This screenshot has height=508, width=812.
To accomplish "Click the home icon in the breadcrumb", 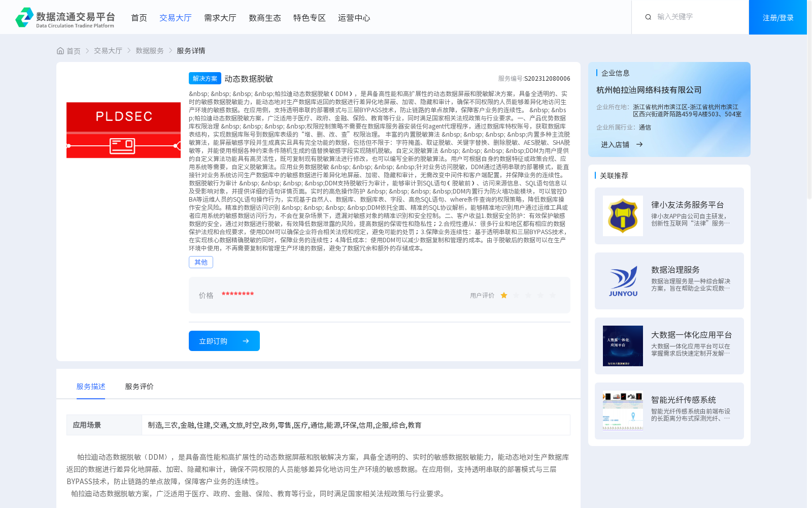I will pos(60,51).
